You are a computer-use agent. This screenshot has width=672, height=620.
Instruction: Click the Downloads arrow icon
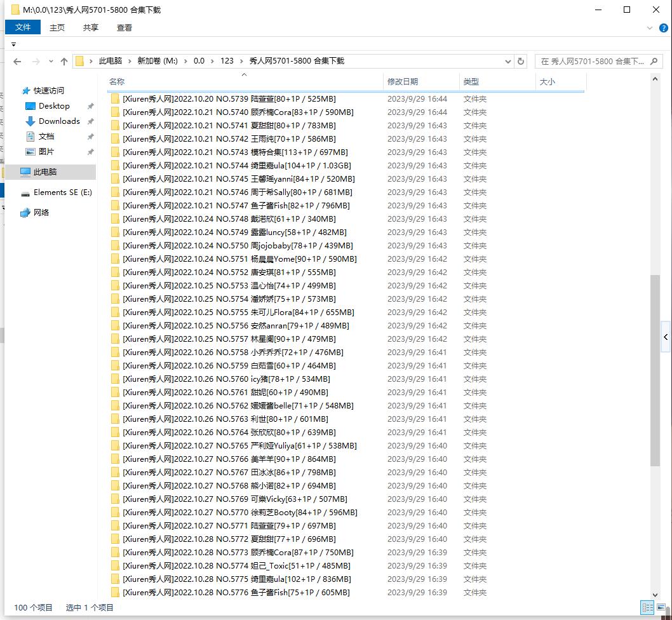[x=30, y=121]
